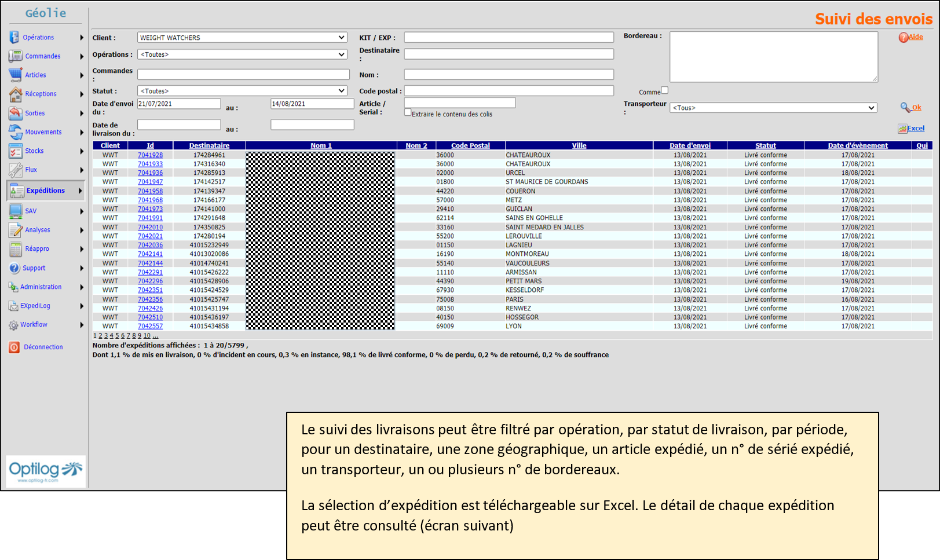Click the Optilog logo

tap(46, 470)
